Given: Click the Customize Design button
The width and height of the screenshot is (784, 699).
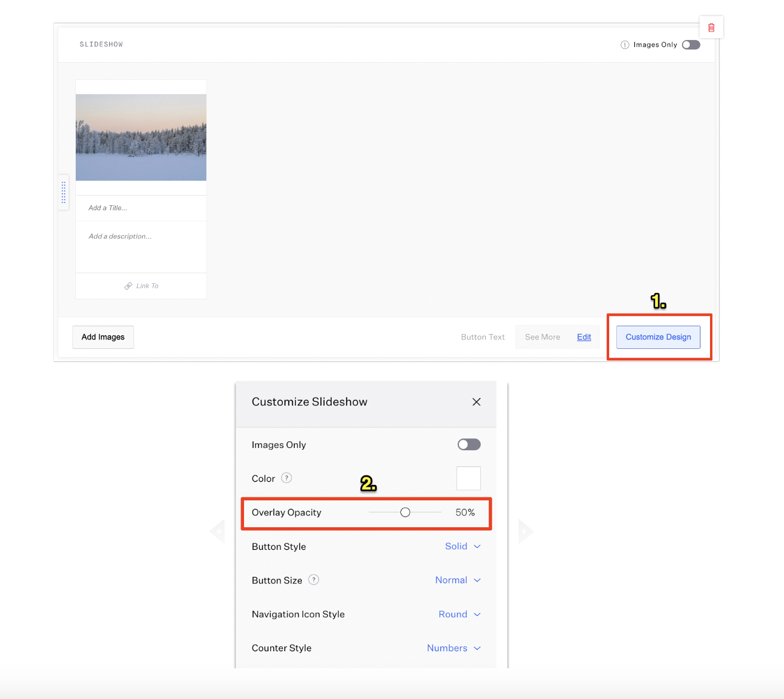Looking at the screenshot, I should [x=658, y=337].
